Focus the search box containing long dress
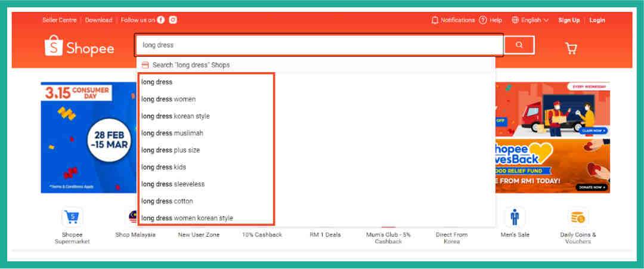The height and width of the screenshot is (269, 644). click(318, 45)
